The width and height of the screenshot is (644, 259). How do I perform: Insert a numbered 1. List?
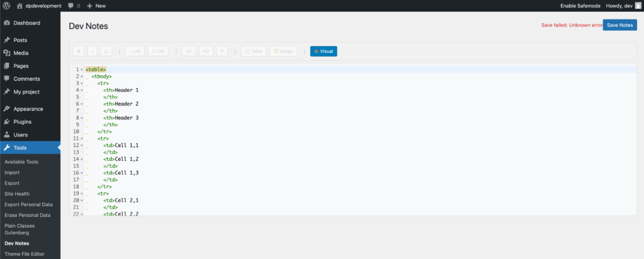coord(158,52)
